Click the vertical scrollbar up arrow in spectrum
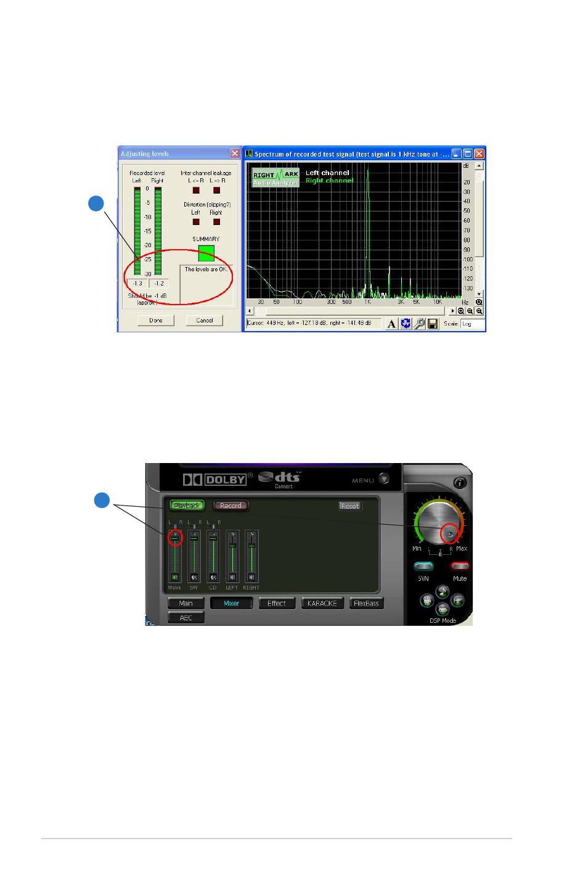Viewport: 588px width, 886px height. point(480,166)
